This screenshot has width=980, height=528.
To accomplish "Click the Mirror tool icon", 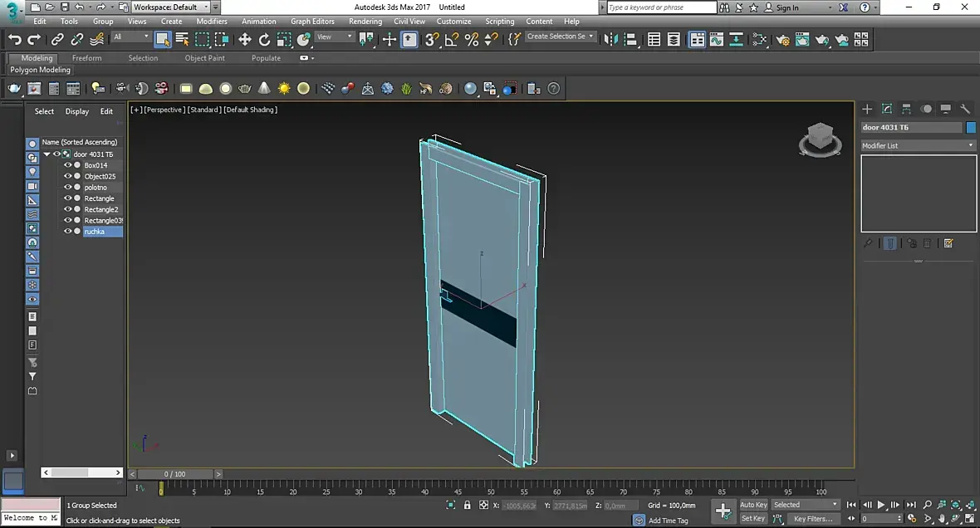I will tap(611, 39).
